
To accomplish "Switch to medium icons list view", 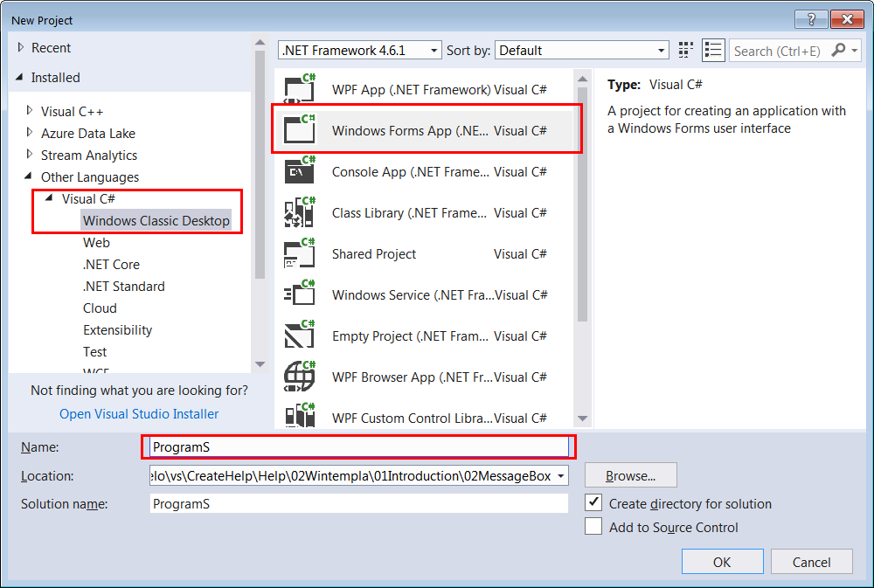I will point(713,50).
